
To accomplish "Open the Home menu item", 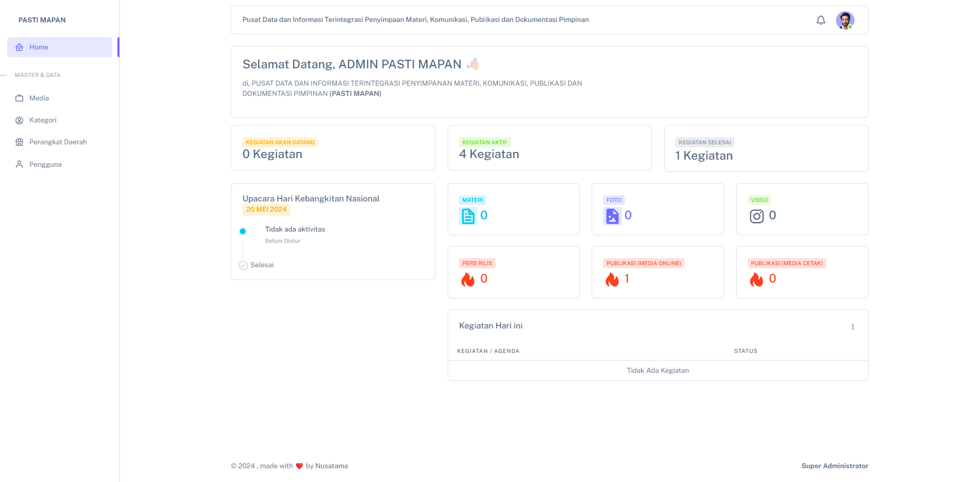I will tap(60, 47).
